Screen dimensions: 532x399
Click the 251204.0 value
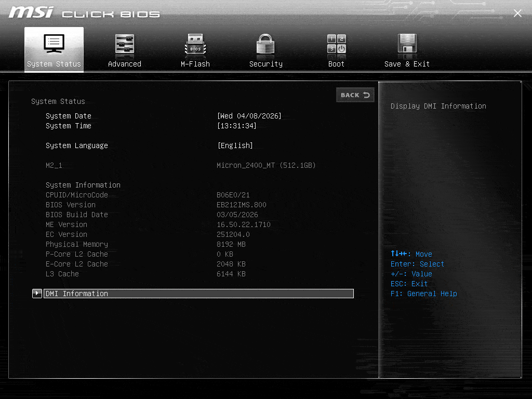point(233,234)
